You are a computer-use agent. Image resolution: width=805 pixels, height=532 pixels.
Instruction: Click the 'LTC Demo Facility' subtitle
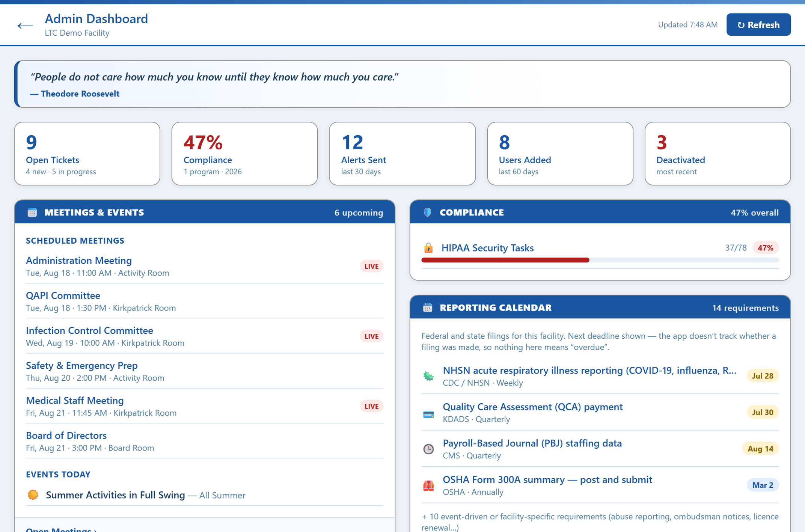[77, 33]
